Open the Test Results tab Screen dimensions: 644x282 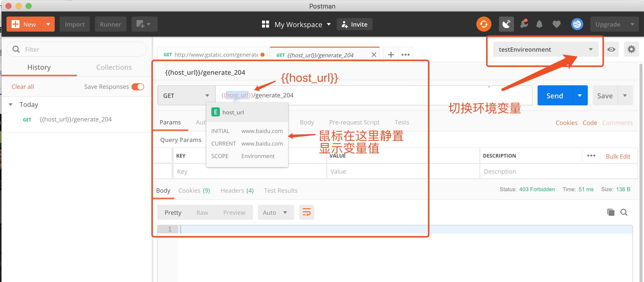[281, 190]
